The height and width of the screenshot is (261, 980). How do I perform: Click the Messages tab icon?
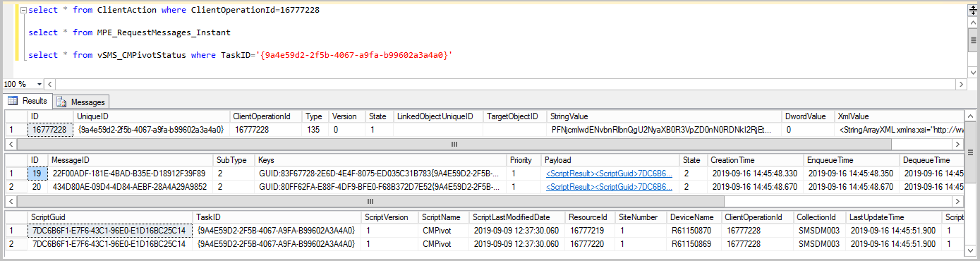61,102
